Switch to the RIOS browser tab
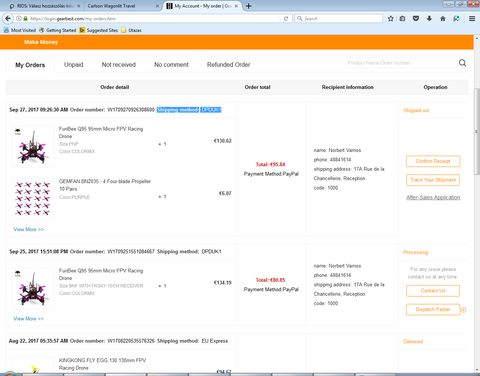Screen dimensions: 480x376 pyautogui.click(x=45, y=6)
